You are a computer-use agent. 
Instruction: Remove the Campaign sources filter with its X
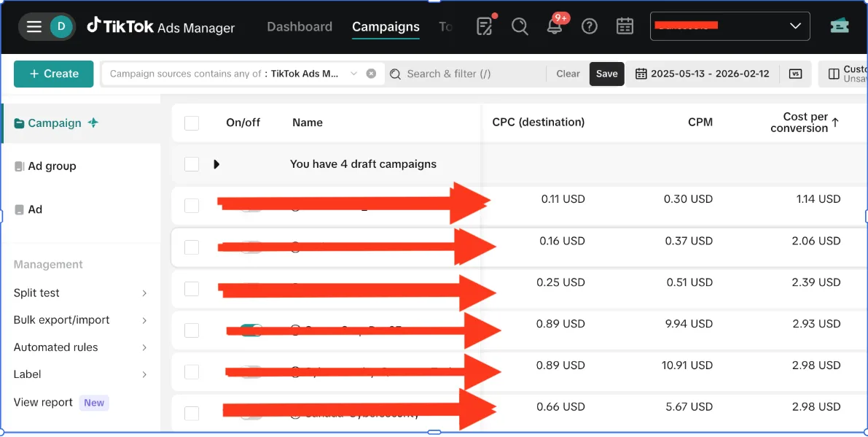click(372, 74)
